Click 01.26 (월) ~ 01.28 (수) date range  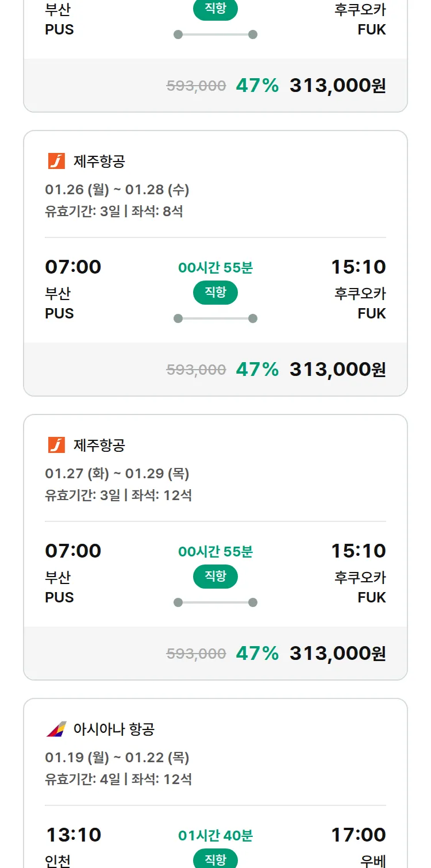117,190
